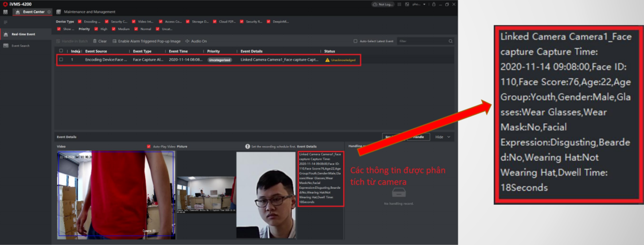Collapse the left sidebar with hamburger icon
Viewport: 644px width, 245px height.
point(6,22)
